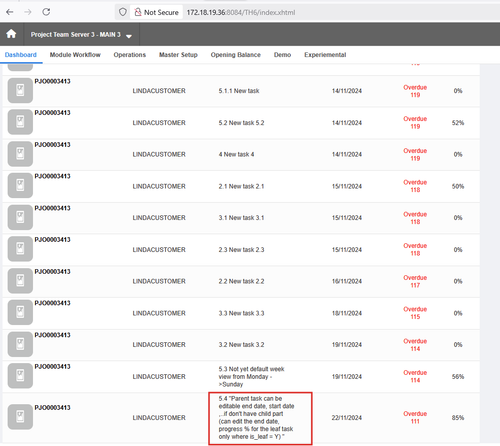Image resolution: width=500 pixels, height=446 pixels.
Task: Go back using the browser back arrow
Action: (10, 12)
